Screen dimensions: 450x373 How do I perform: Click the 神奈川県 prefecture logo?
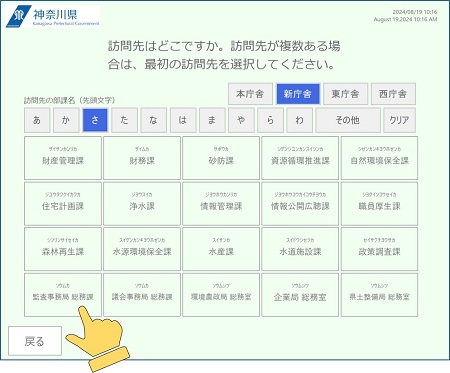pyautogui.click(x=53, y=16)
